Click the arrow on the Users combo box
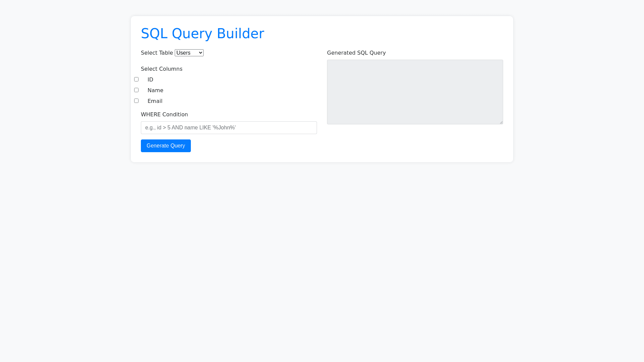This screenshot has width=644, height=362. click(200, 53)
